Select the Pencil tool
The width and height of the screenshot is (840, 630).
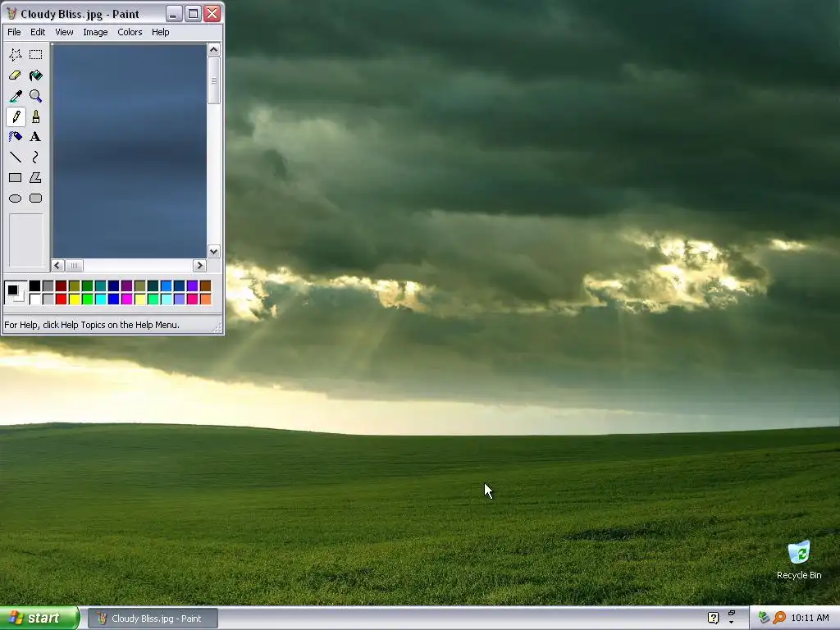16,116
